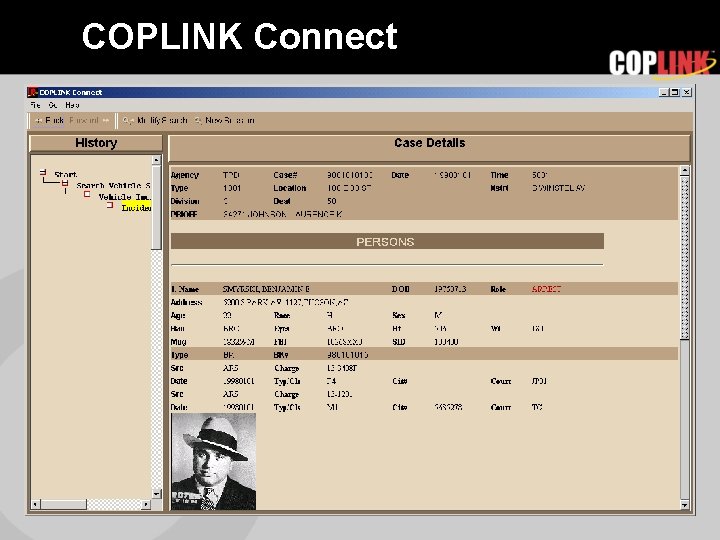Click the COPLINK Connect title bar icon
The image size is (720, 540).
coord(33,92)
